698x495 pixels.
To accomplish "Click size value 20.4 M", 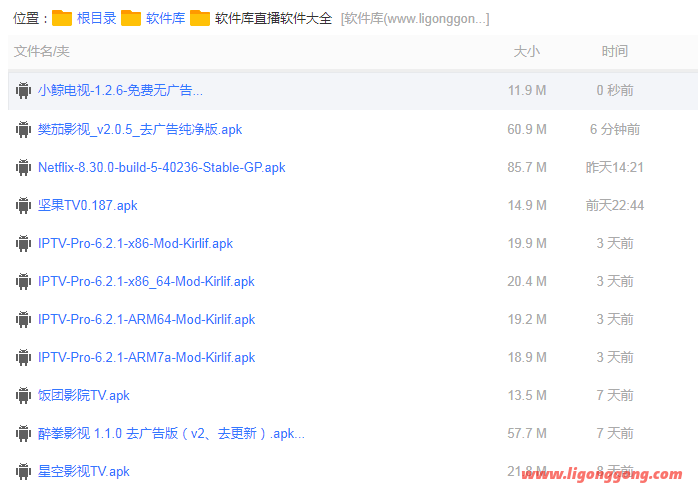I will click(527, 281).
